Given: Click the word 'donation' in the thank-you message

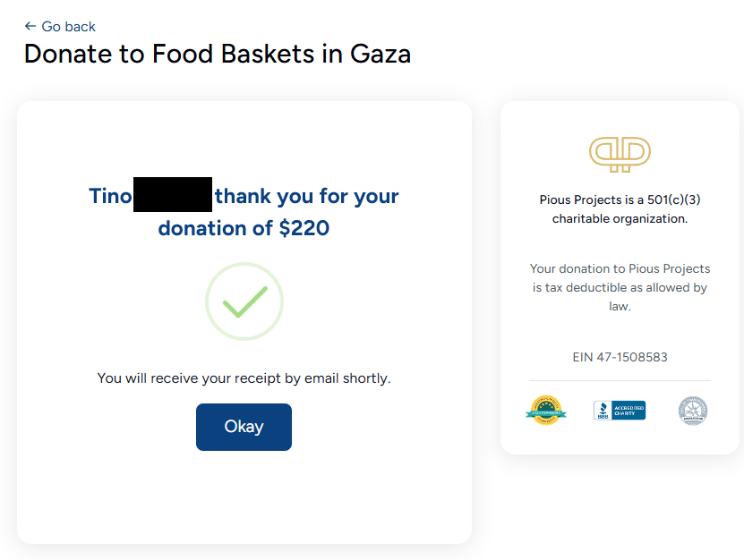Looking at the screenshot, I should click(215, 228).
